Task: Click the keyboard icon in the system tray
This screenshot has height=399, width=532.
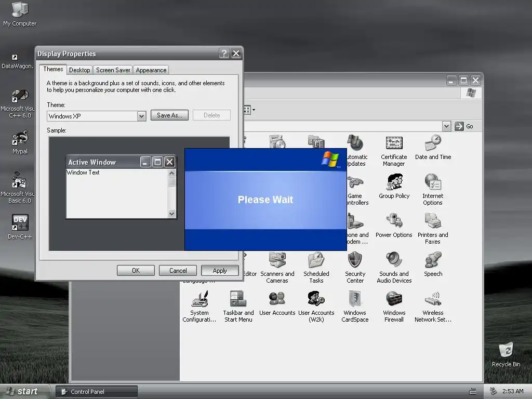Action: click(x=473, y=392)
